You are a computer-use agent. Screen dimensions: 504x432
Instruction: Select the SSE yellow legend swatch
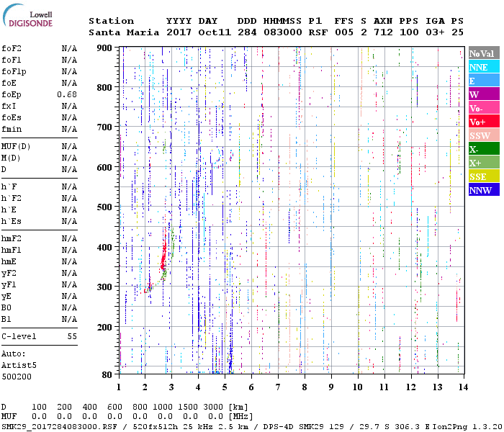(484, 176)
